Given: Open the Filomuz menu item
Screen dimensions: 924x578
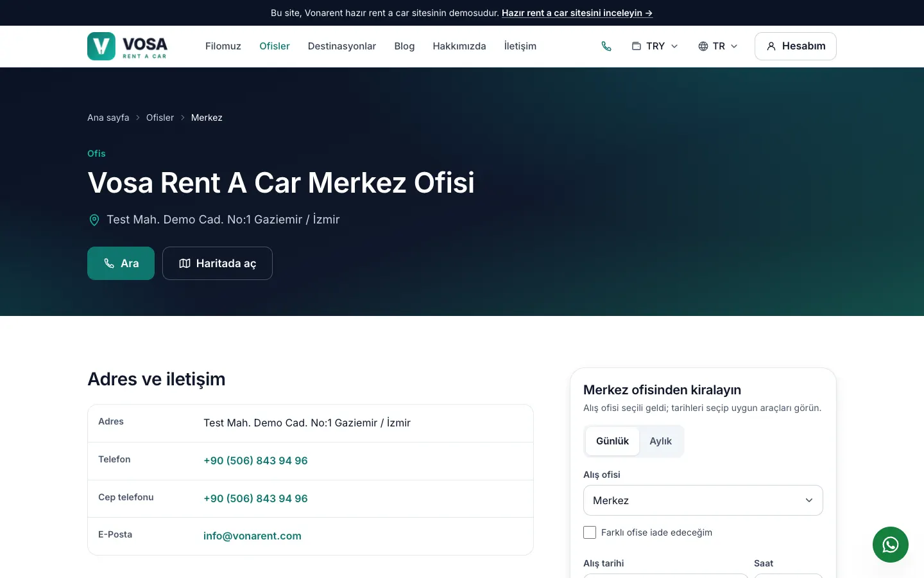Looking at the screenshot, I should (x=223, y=46).
